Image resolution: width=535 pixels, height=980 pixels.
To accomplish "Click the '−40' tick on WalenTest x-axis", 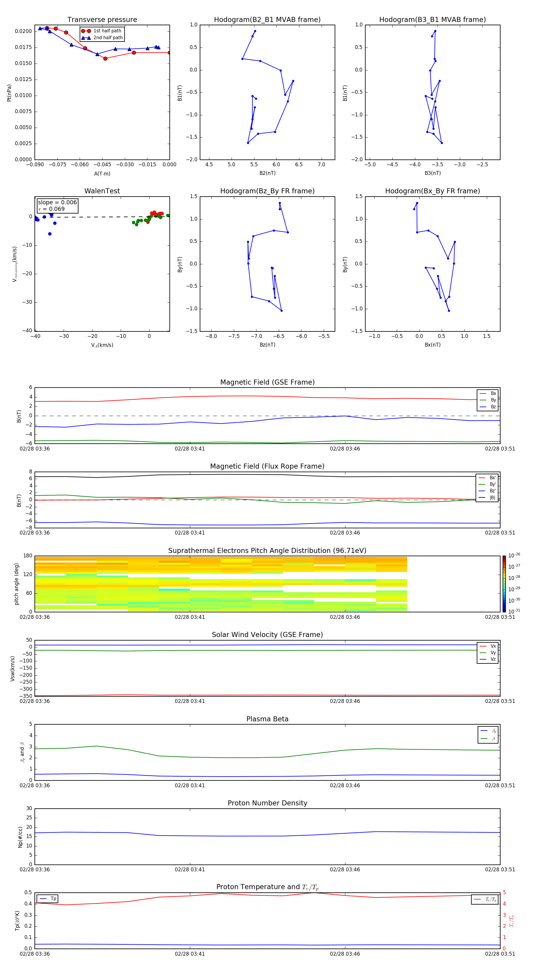I will click(x=35, y=336).
